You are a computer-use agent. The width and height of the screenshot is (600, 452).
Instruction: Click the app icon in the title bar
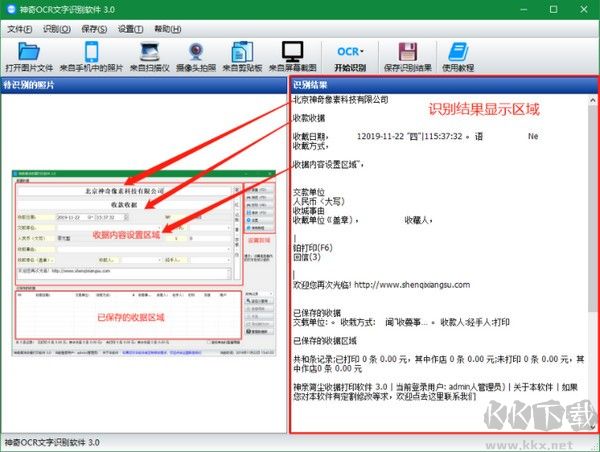10,9
